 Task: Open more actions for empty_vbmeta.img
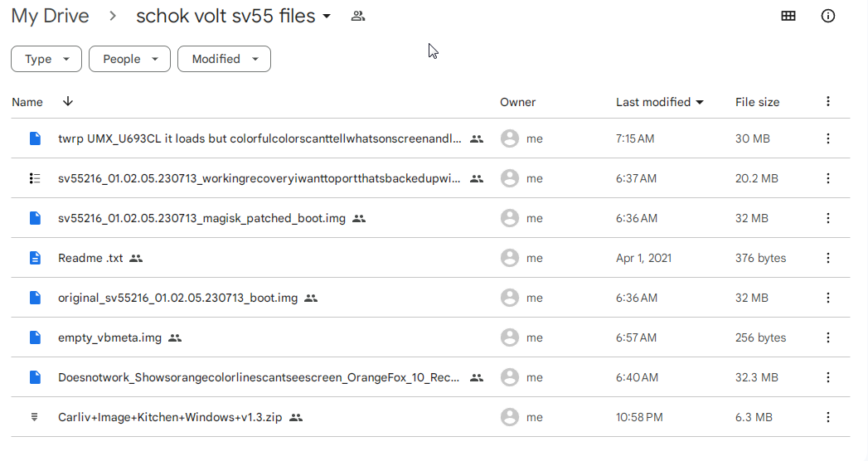tap(828, 337)
